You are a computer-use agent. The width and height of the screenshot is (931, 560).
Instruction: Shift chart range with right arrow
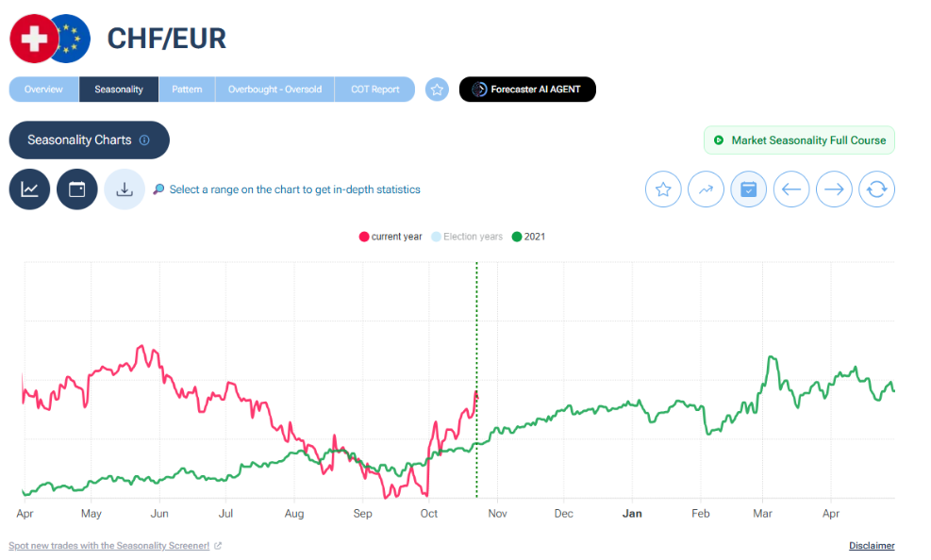tap(834, 189)
